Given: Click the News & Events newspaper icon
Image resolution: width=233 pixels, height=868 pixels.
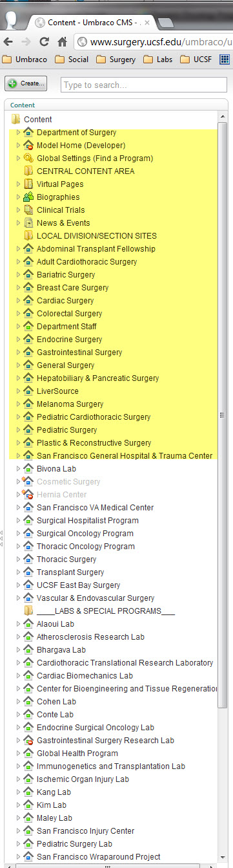Looking at the screenshot, I should click(28, 222).
